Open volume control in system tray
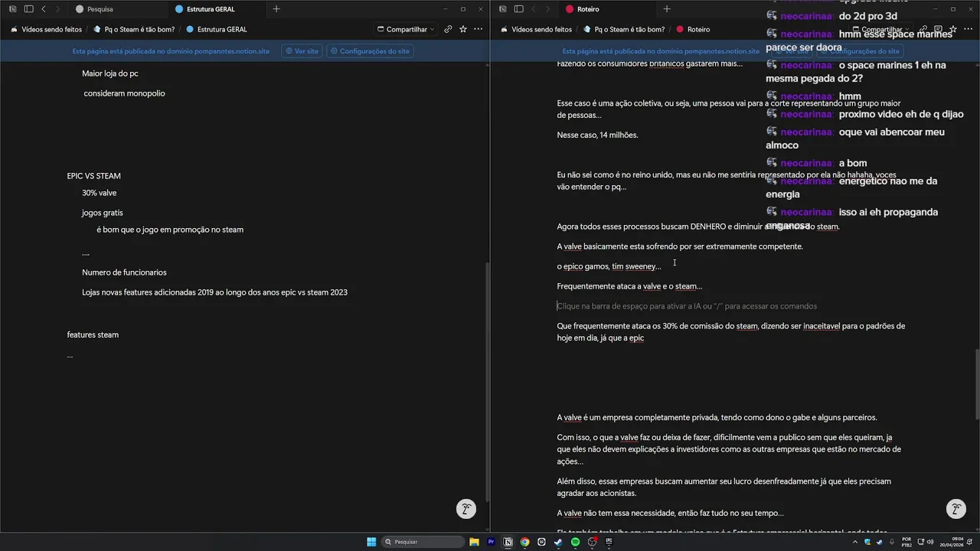 coord(930,542)
